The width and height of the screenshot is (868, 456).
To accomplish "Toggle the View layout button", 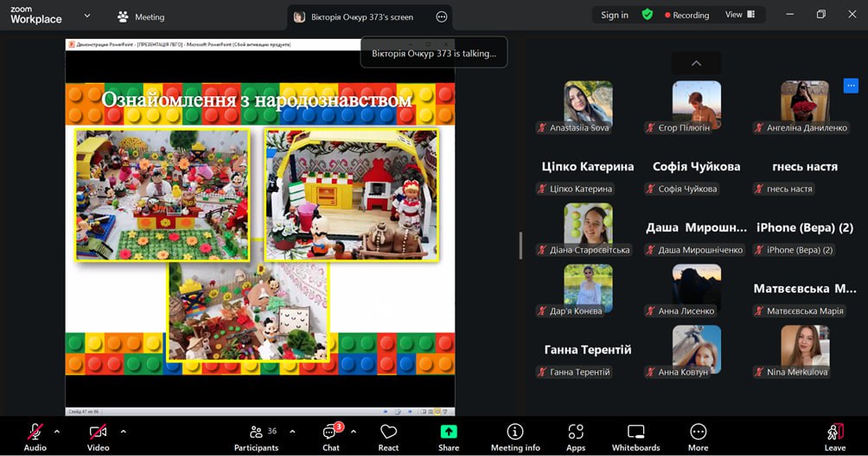I will pyautogui.click(x=739, y=15).
